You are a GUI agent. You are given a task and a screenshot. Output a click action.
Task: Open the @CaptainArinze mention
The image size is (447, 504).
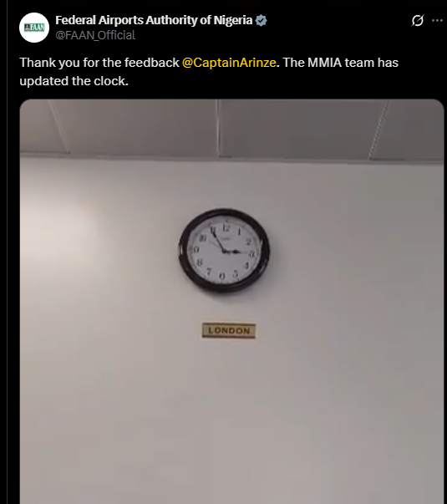(229, 63)
